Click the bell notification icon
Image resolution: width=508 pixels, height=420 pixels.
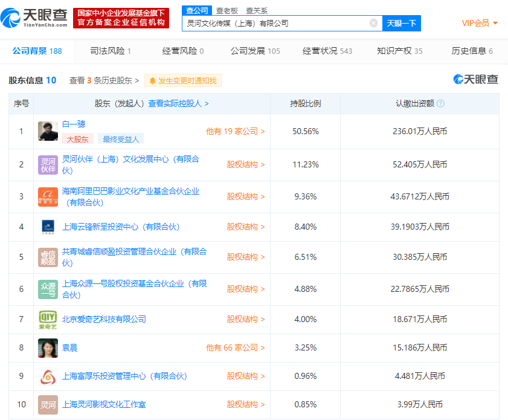click(153, 81)
